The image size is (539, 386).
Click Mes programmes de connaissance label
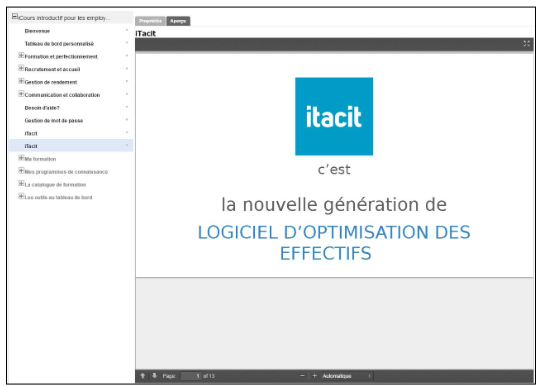click(66, 172)
